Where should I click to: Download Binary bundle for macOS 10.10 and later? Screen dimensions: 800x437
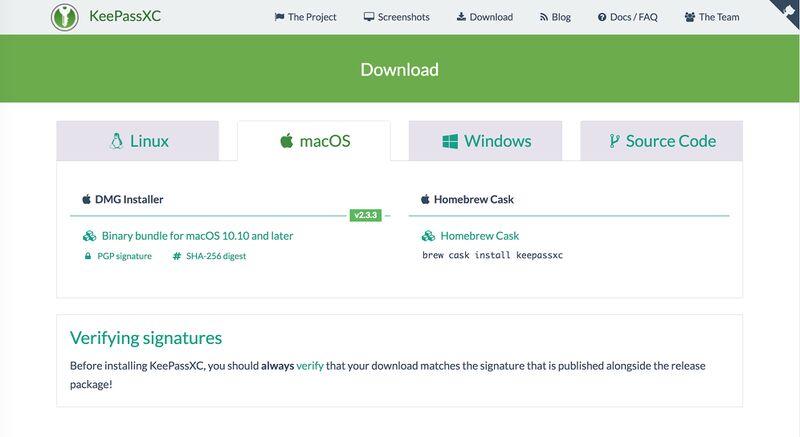click(x=197, y=236)
